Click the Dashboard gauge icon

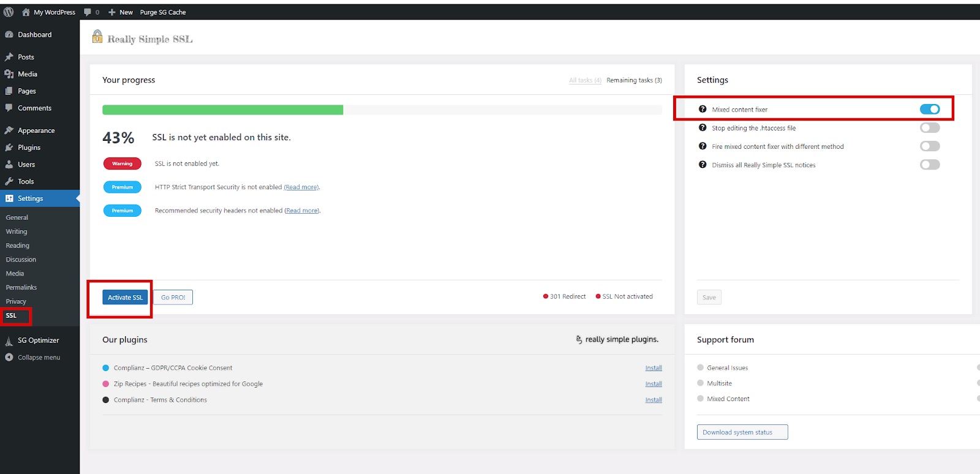click(x=9, y=35)
